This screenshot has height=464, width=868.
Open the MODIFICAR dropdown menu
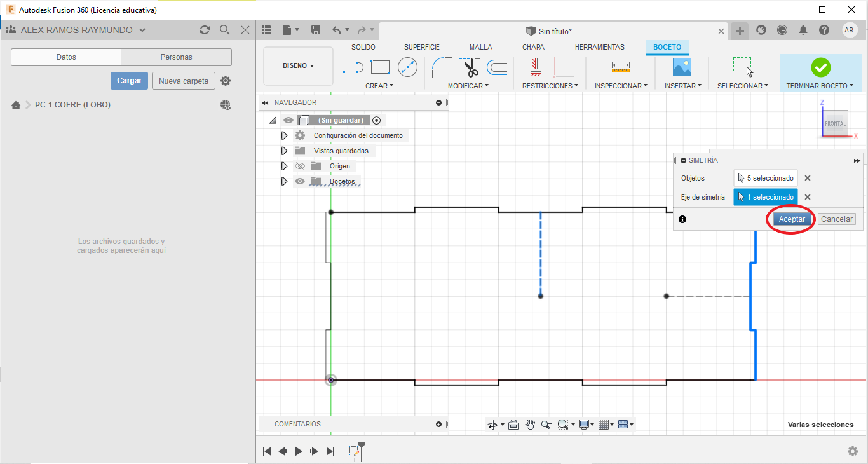tap(468, 86)
